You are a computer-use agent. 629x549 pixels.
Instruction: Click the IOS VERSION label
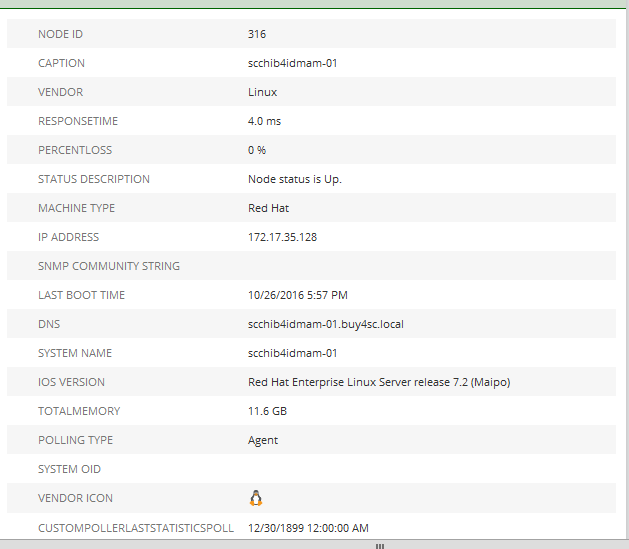71,382
